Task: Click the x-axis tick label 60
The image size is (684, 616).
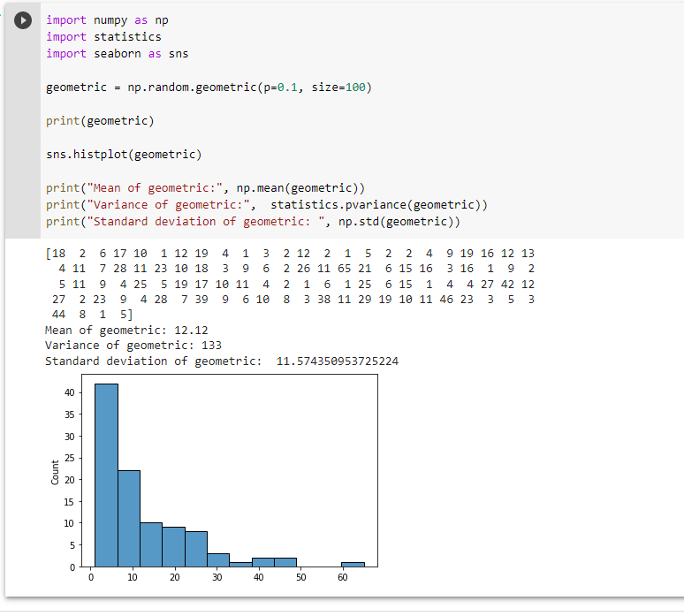Action: click(x=343, y=577)
